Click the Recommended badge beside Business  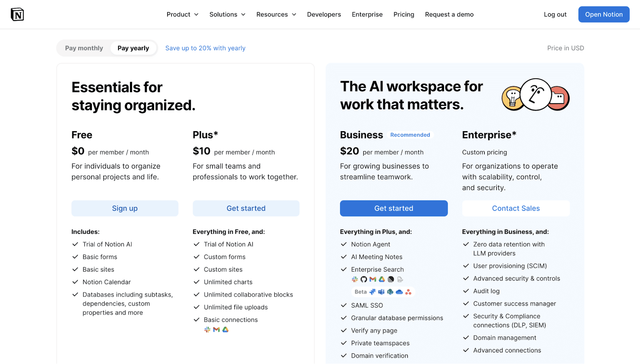tap(410, 135)
